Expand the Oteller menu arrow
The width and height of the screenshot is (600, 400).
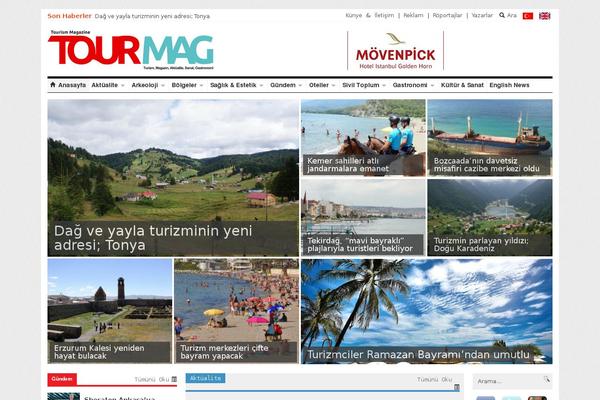334,85
